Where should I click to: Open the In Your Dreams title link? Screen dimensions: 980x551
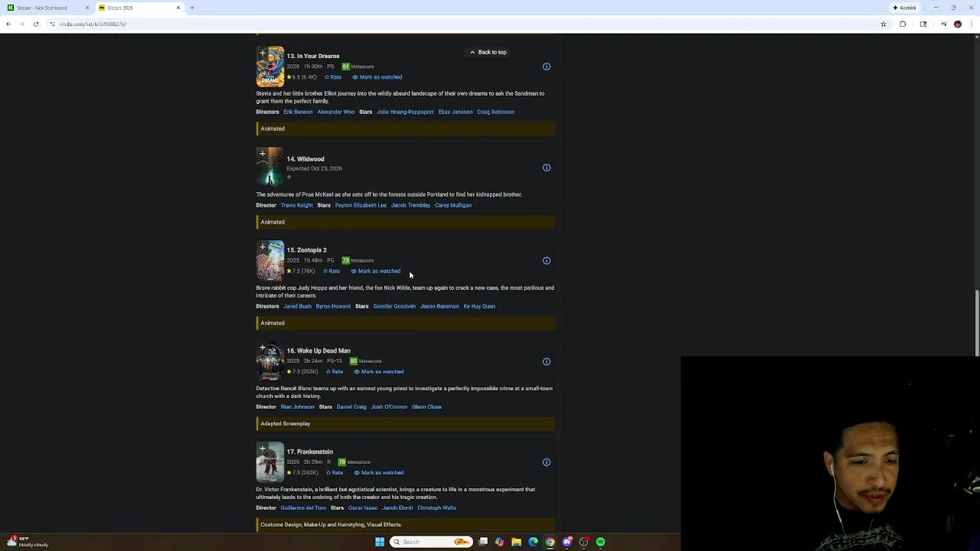click(313, 56)
